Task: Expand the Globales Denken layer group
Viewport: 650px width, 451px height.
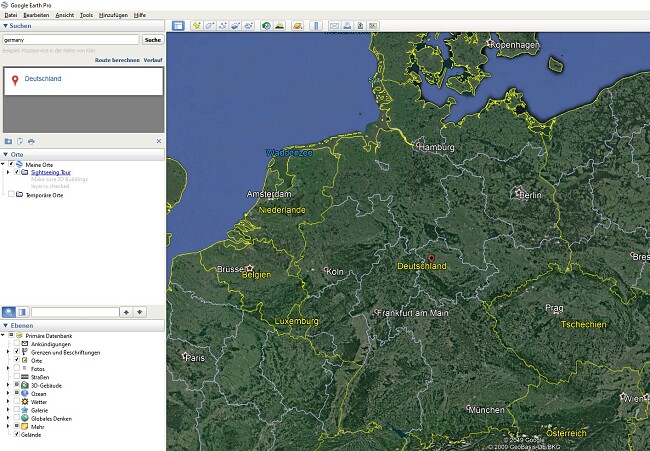Action: [8, 418]
